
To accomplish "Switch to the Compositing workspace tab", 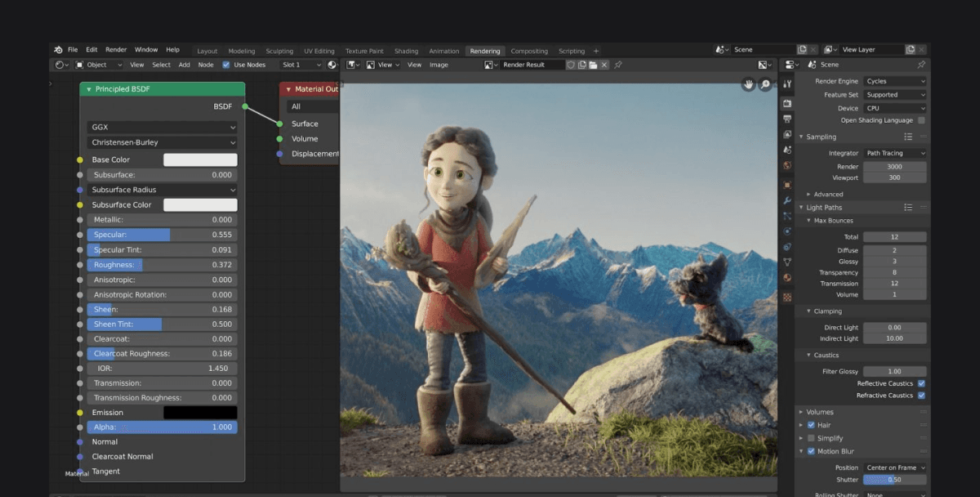I will point(529,51).
